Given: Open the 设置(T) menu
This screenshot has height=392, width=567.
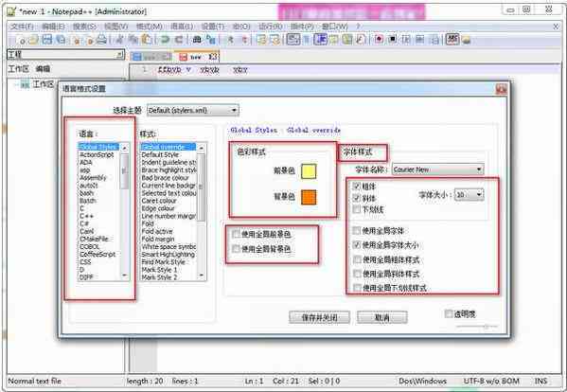Looking at the screenshot, I should (x=213, y=27).
